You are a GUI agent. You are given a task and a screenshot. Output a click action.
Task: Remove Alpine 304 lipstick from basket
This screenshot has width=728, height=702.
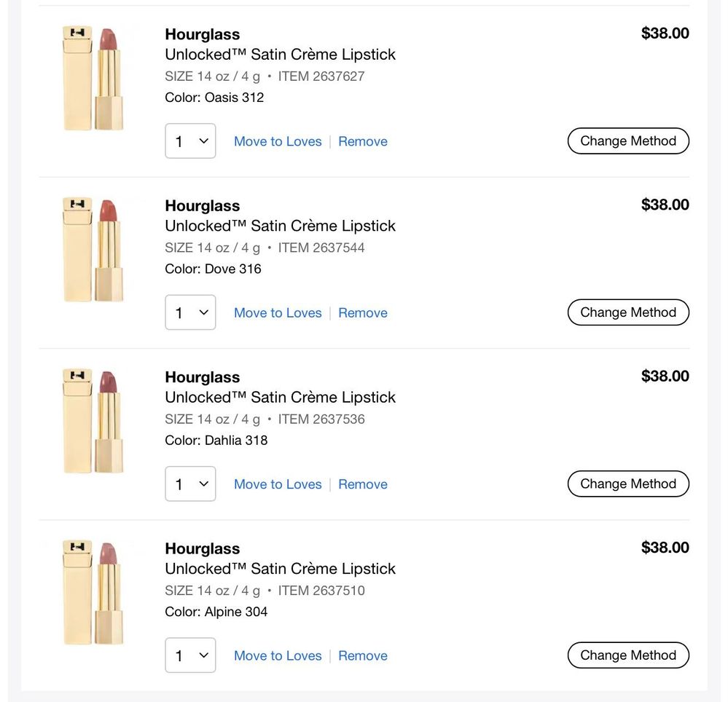coord(363,655)
